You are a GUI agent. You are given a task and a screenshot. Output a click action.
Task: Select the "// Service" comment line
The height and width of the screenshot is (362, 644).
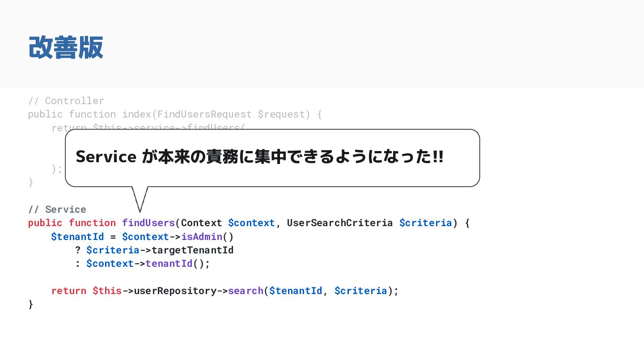(x=57, y=210)
